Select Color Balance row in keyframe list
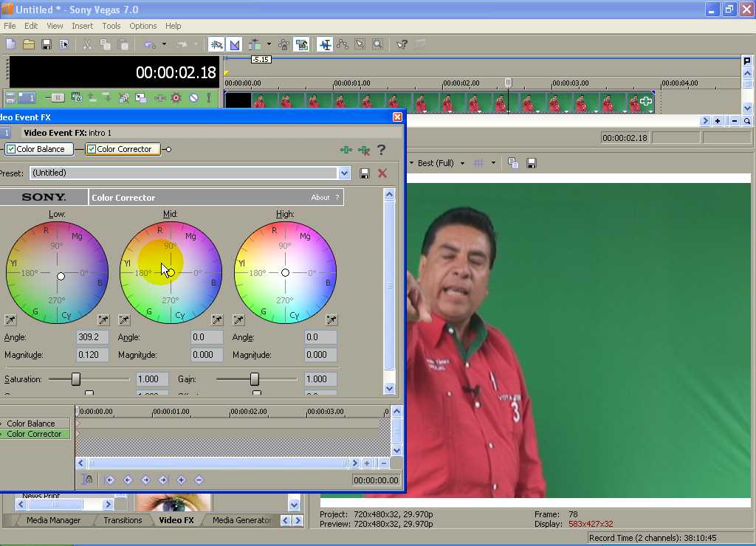The image size is (756, 546). (35, 424)
